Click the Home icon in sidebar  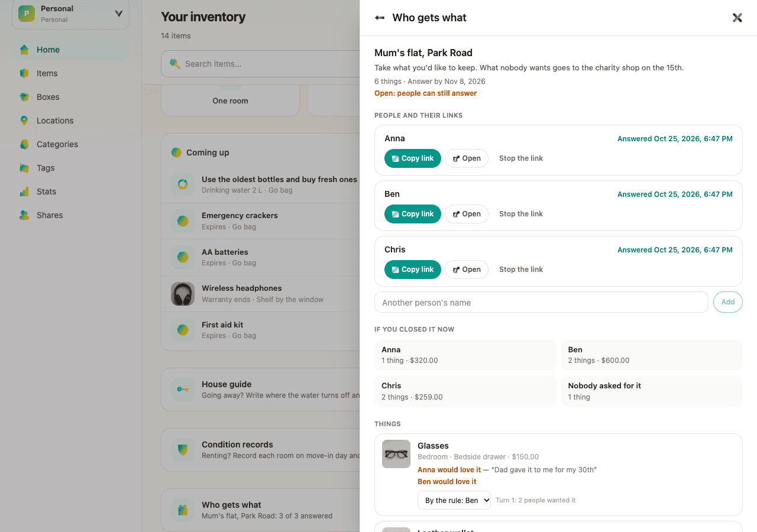click(x=24, y=50)
